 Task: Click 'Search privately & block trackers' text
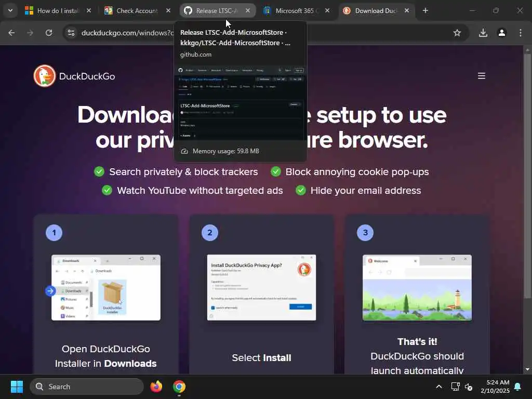tap(183, 171)
